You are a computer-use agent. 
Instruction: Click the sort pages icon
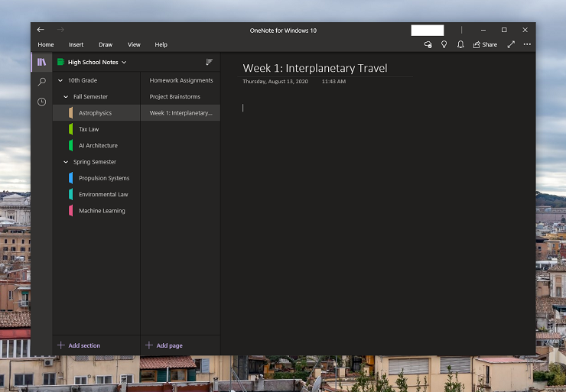click(209, 62)
